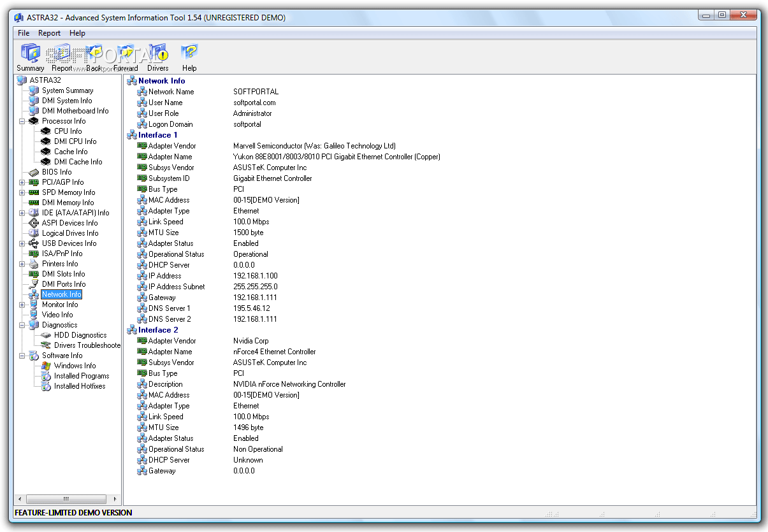Image resolution: width=768 pixels, height=532 pixels.
Task: Select DMI Ports Info item
Action: click(64, 284)
